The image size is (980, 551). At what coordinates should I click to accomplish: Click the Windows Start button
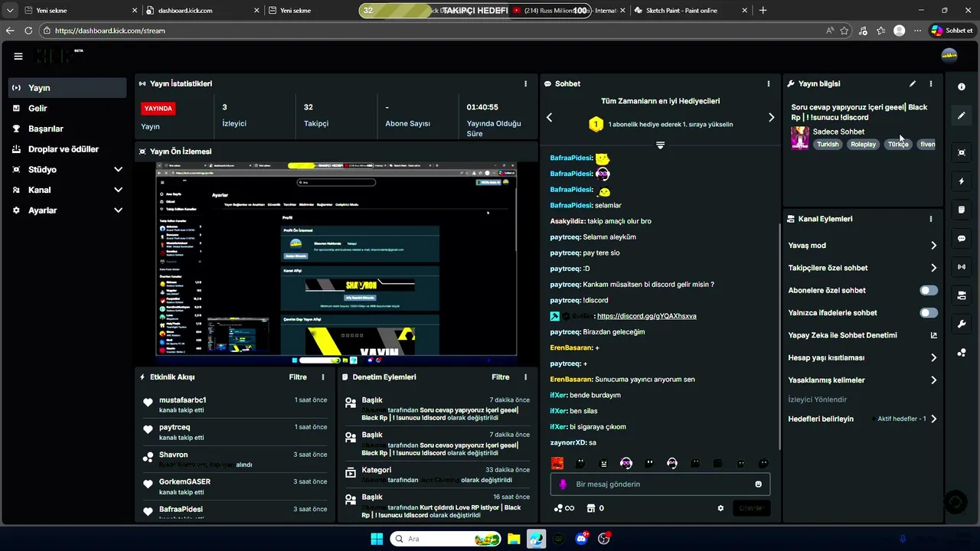(x=377, y=539)
